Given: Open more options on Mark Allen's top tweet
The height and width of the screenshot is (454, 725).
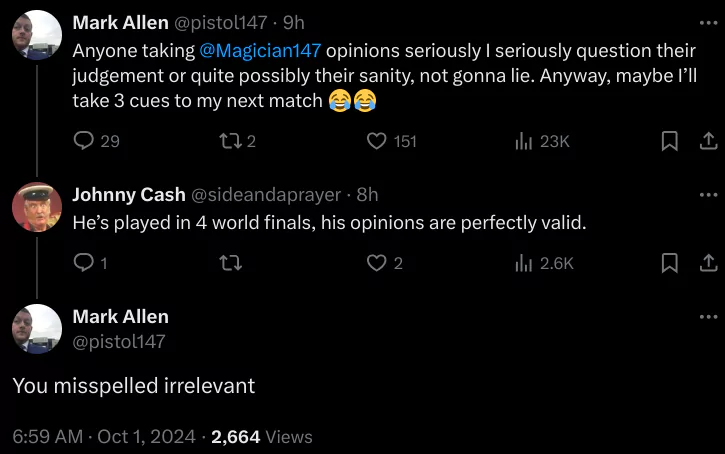Looking at the screenshot, I should tap(708, 22).
